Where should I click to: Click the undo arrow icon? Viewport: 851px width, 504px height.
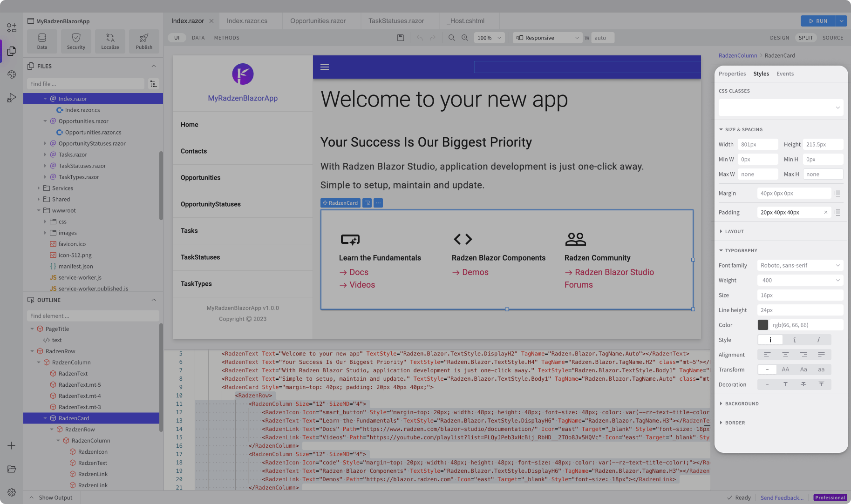pos(420,38)
